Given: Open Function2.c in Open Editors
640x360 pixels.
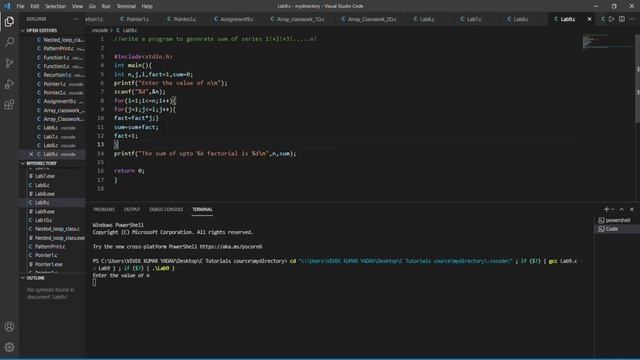Looking at the screenshot, I should pyautogui.click(x=53, y=66).
